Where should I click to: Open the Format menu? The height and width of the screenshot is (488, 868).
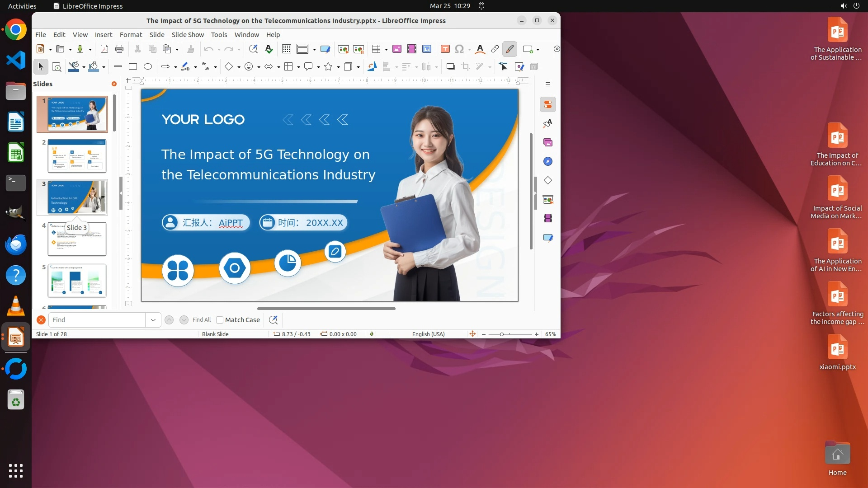pyautogui.click(x=131, y=34)
